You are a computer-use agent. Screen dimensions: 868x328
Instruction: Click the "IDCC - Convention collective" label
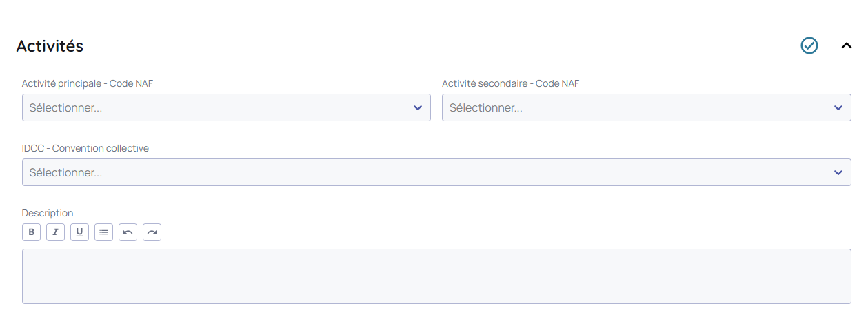85,148
